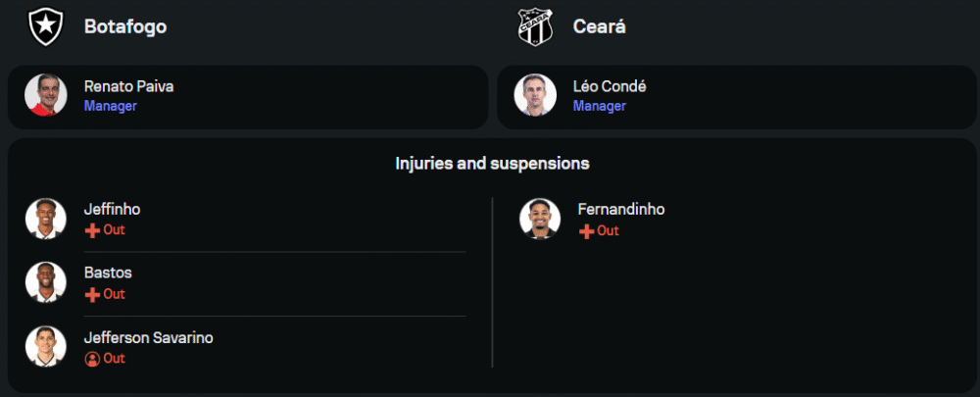Image resolution: width=980 pixels, height=397 pixels.
Task: Click the injury cross icon under Fernandinho
Action: [x=586, y=232]
